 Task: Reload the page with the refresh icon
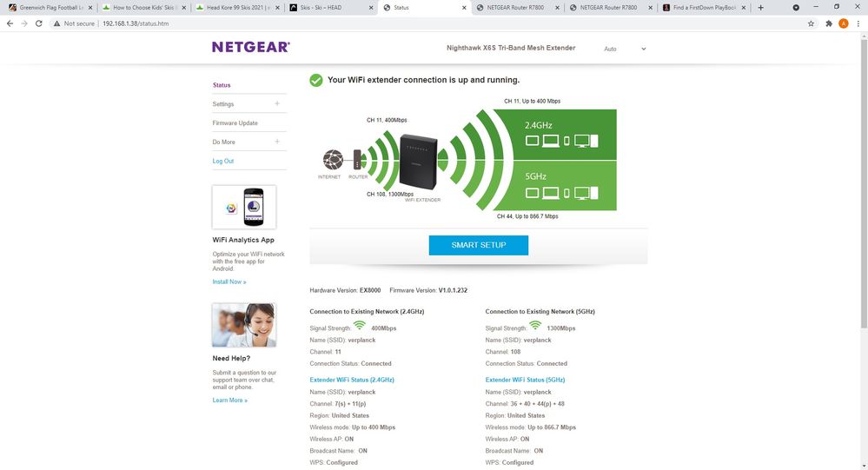(x=39, y=23)
